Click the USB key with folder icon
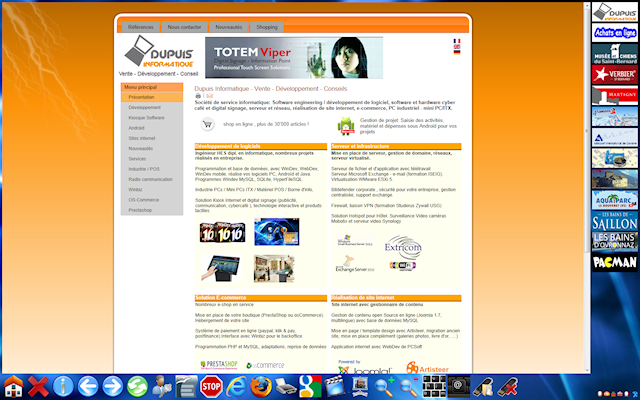 tap(483, 386)
